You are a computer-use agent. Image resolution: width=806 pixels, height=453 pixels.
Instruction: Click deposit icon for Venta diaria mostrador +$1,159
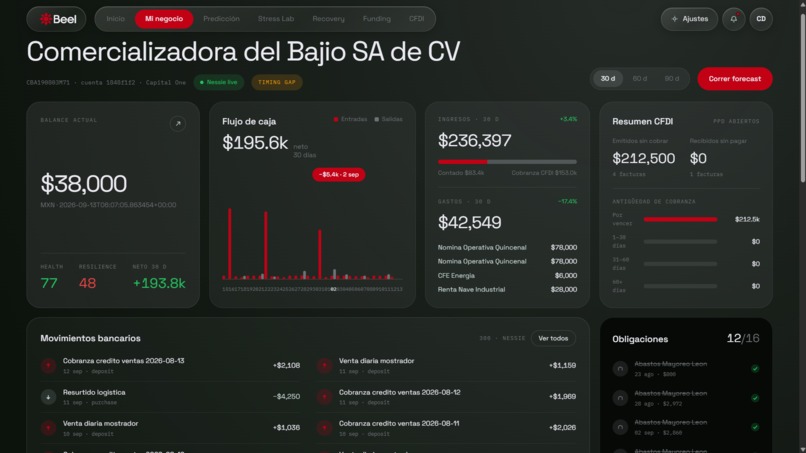pyautogui.click(x=324, y=366)
